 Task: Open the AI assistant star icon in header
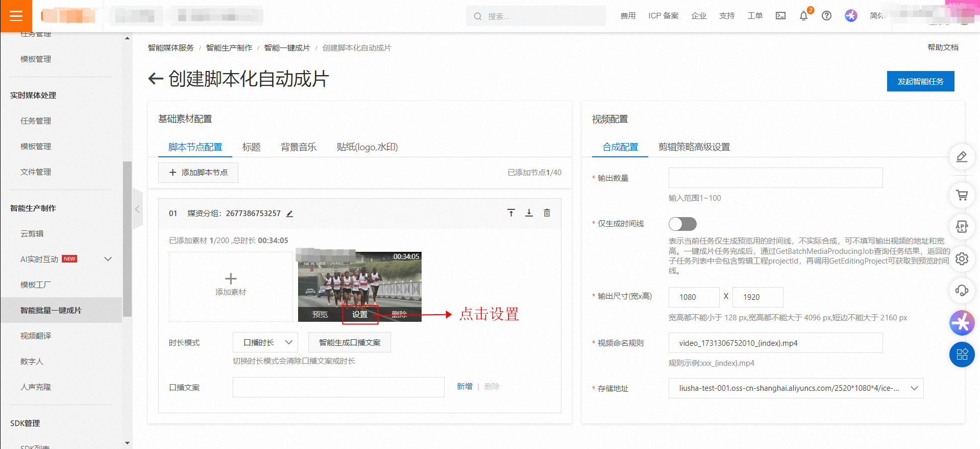[851, 16]
